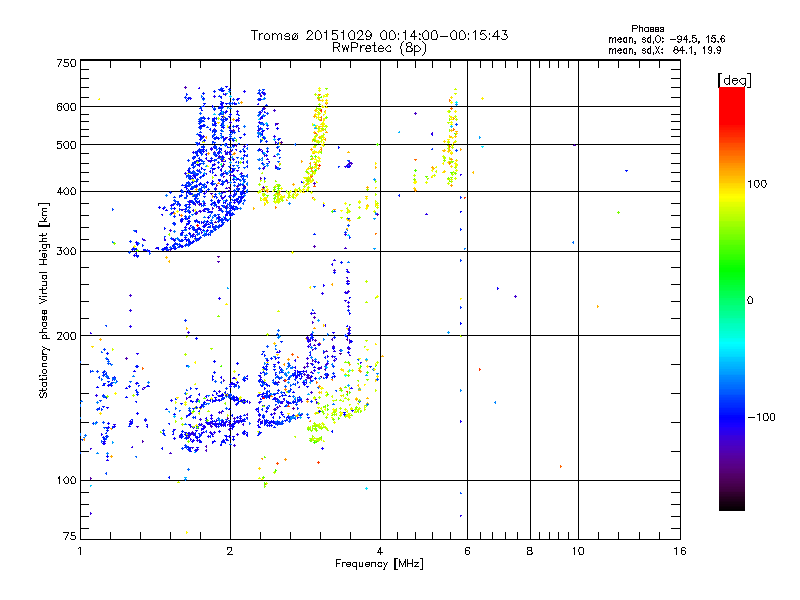The height and width of the screenshot is (600, 800).
Task: Click the y-axis tick label "300"
Action: pos(66,251)
